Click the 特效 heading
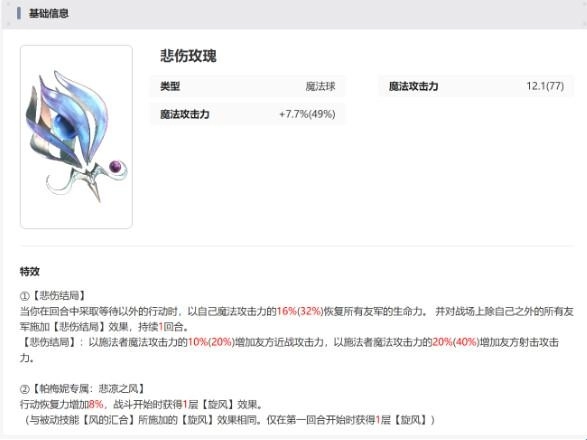Screen dimensions: 587x440 pos(30,271)
